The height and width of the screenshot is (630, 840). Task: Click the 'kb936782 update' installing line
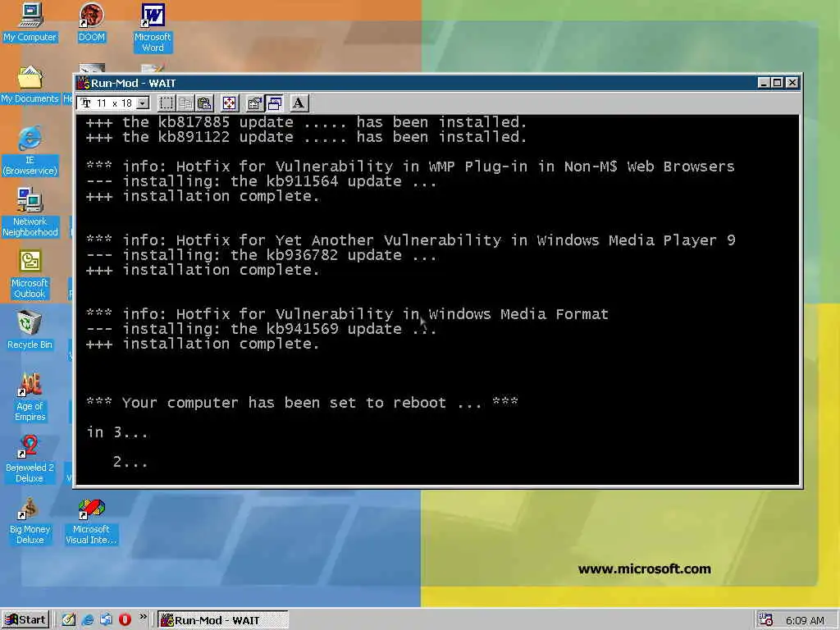tap(262, 256)
